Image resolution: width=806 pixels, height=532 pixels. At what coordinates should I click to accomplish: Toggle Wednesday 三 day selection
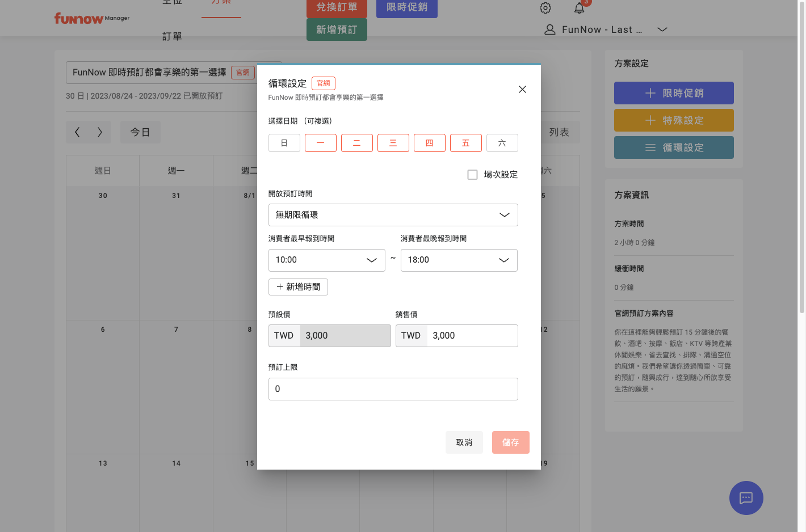pos(393,143)
